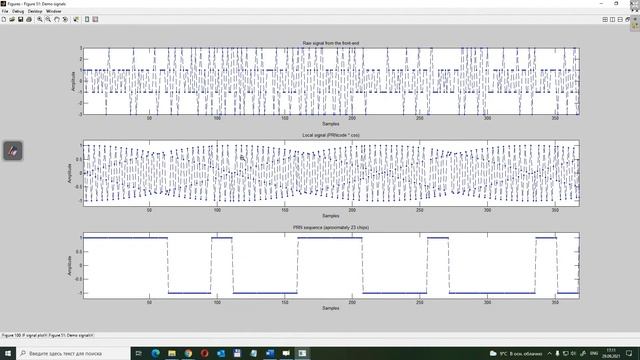Open Task View on the taskbar

(x=139, y=353)
